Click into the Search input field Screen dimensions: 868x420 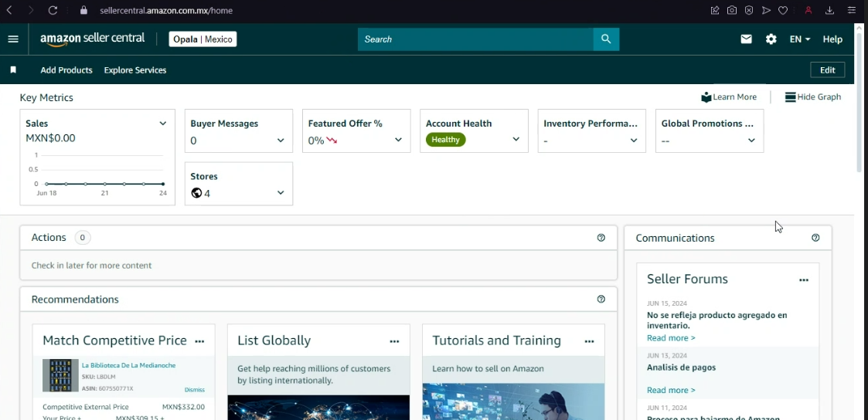pyautogui.click(x=475, y=39)
